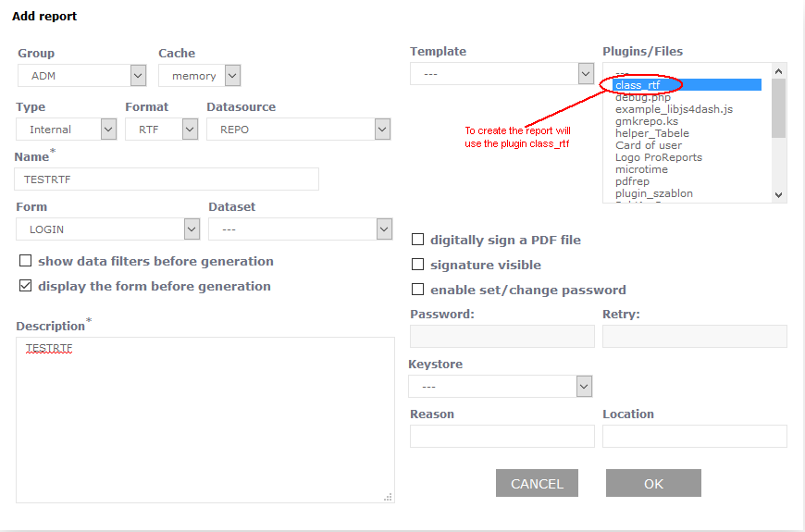Enable digitally sign a PDF file
This screenshot has width=805, height=532.
418,240
